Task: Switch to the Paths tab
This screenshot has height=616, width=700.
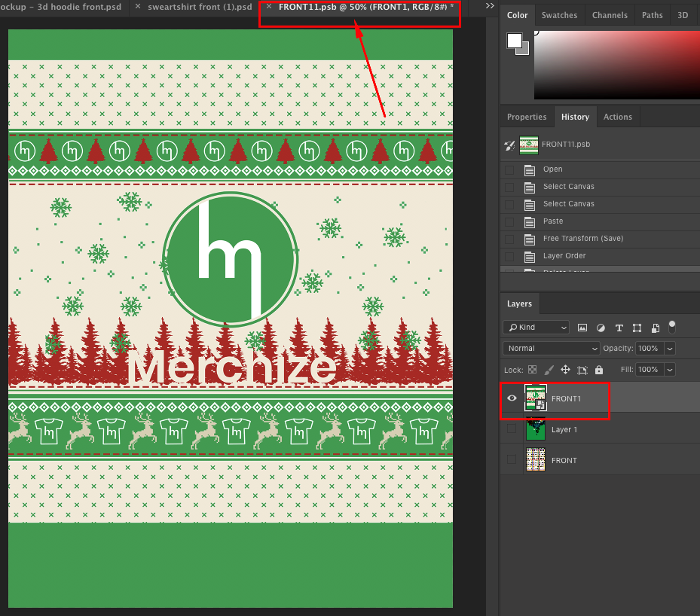Action: point(653,15)
